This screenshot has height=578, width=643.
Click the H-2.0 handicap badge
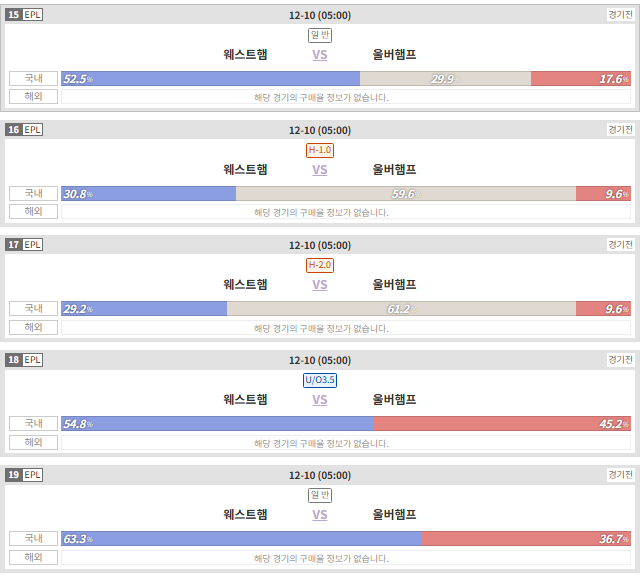click(x=320, y=265)
